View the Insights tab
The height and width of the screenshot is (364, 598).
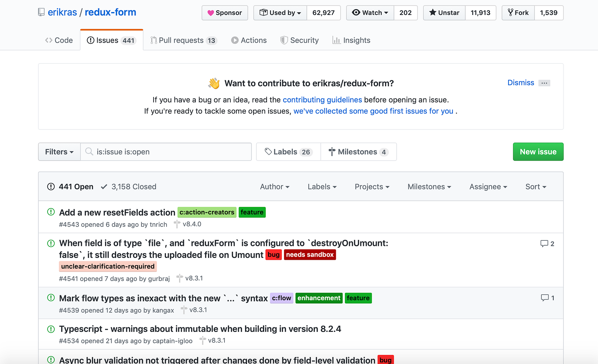351,40
